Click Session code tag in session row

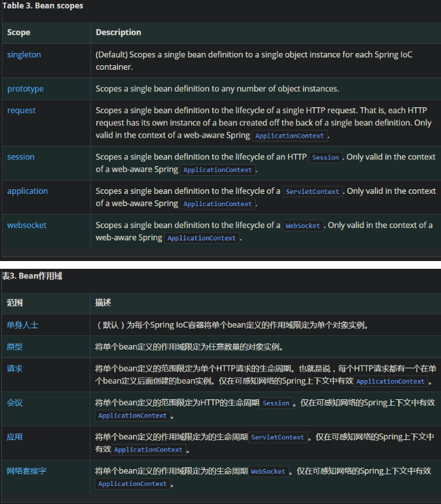tap(325, 158)
